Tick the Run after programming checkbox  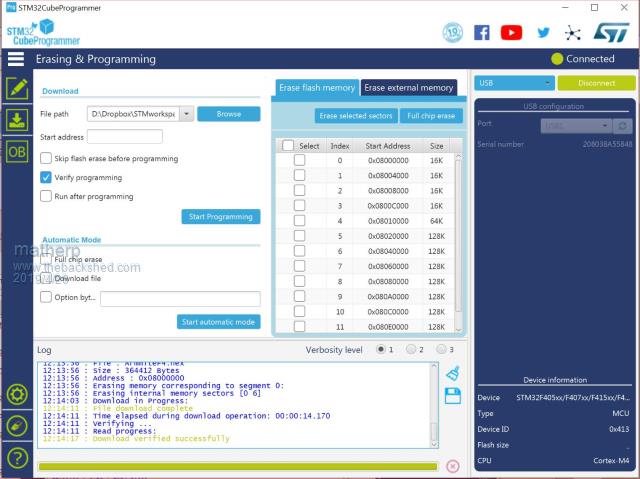[46, 196]
